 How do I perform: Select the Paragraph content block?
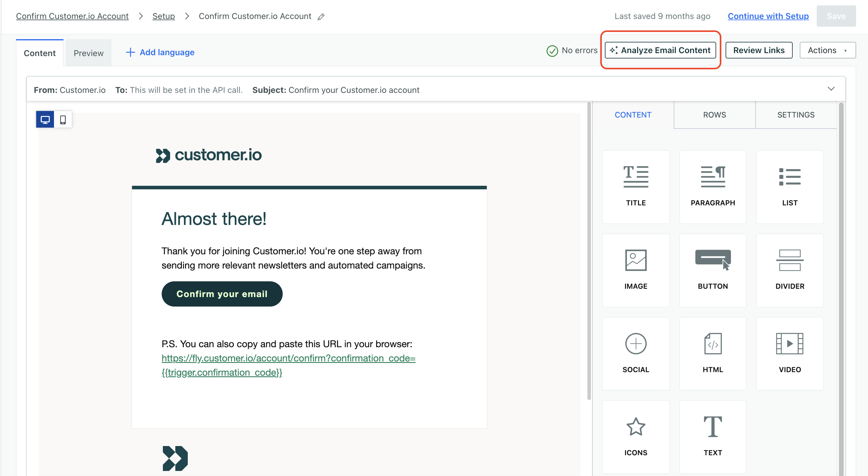(713, 187)
